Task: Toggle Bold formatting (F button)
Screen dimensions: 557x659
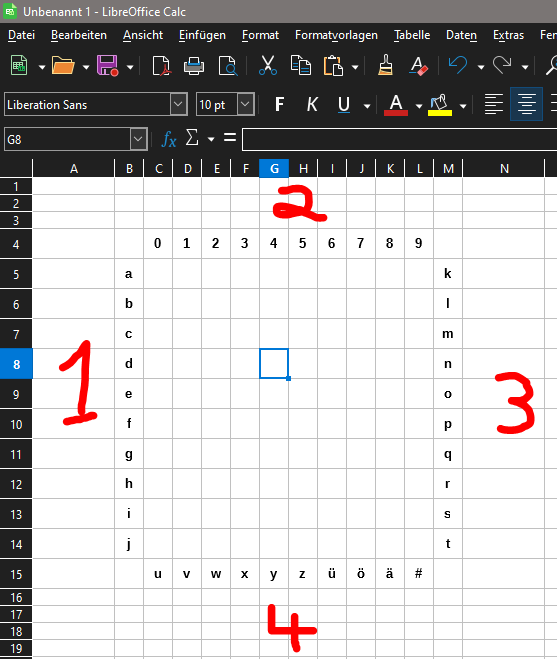Action: (280, 104)
